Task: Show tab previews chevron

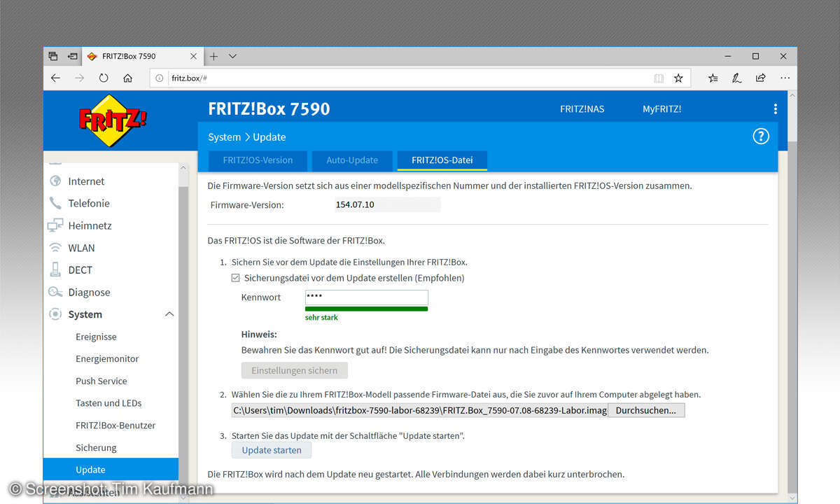Action: 233,56
